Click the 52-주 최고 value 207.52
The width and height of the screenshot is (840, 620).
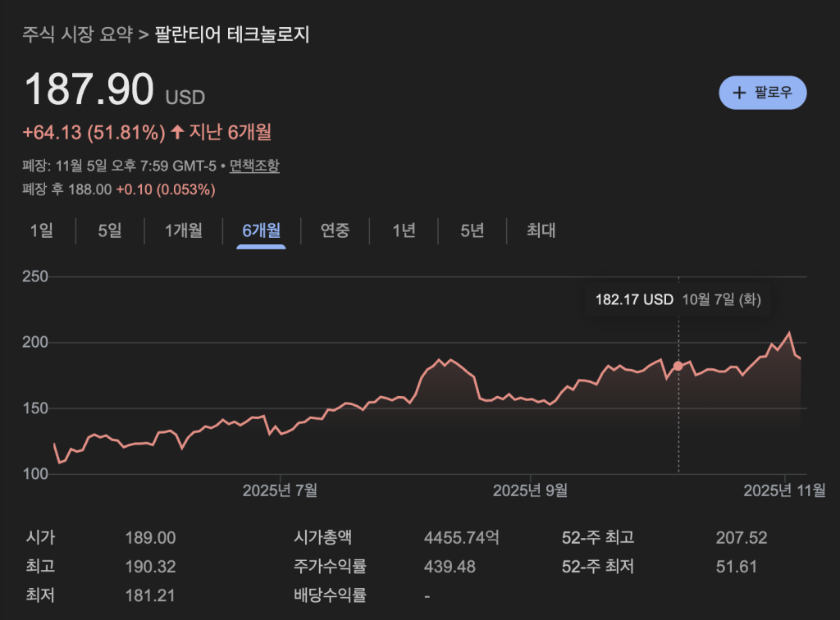[741, 538]
